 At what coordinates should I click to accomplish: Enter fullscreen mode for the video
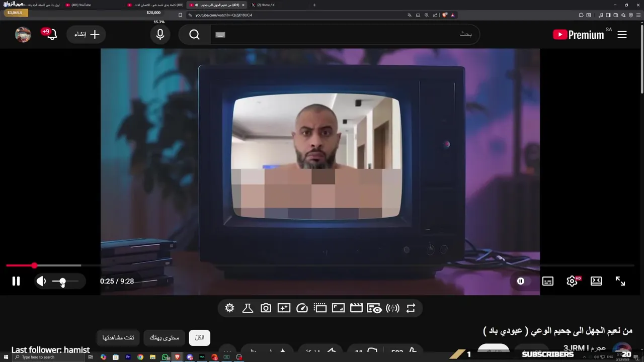pos(620,282)
